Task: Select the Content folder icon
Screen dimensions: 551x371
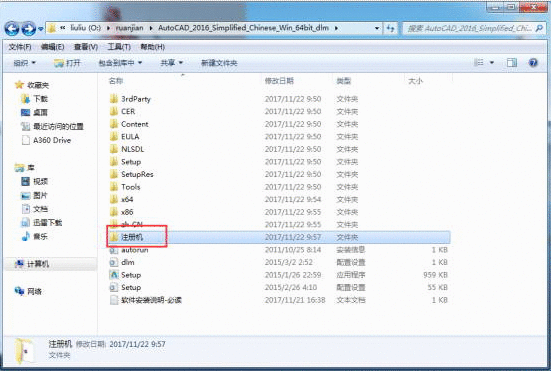Action: click(114, 124)
